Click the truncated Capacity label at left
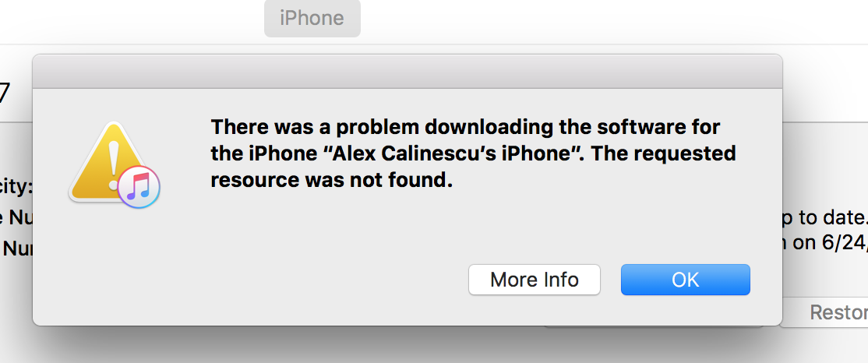 click(x=16, y=188)
